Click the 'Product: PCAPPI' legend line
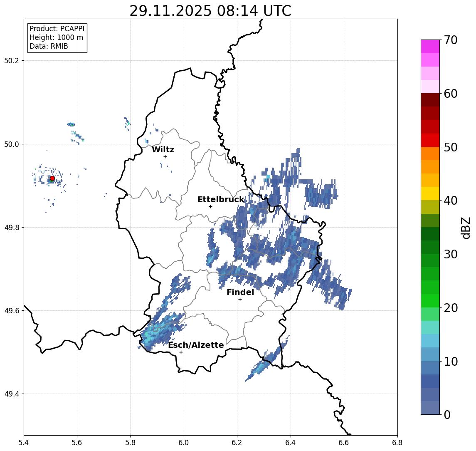 click(x=57, y=29)
